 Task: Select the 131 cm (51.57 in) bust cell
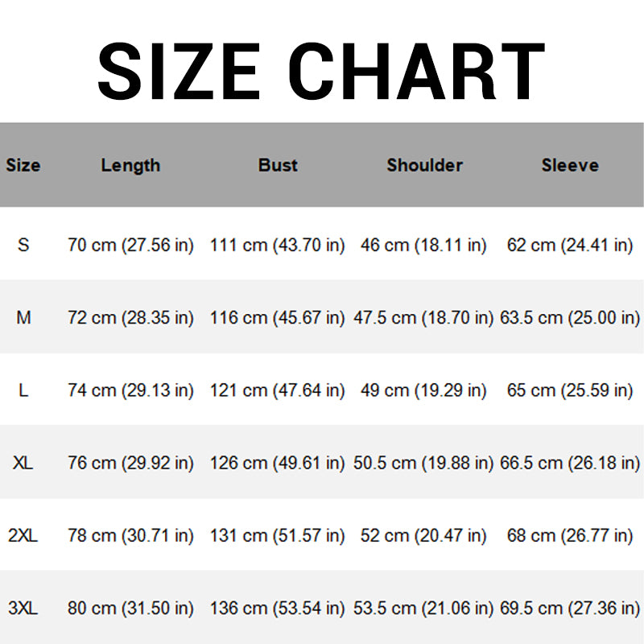[277, 536]
